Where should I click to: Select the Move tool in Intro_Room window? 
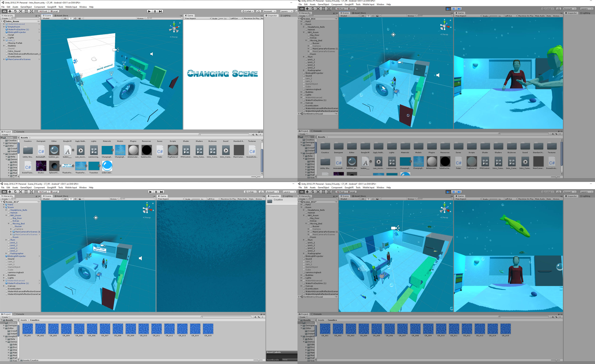coord(10,11)
